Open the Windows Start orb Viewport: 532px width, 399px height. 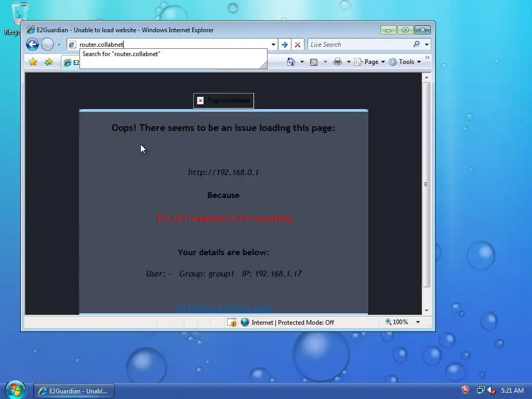15,390
